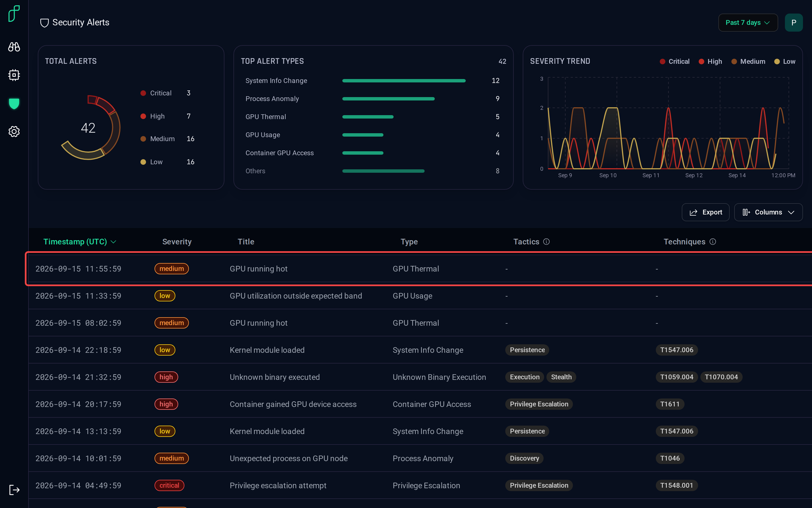Click the Title column header
This screenshot has height=508, width=812.
pos(246,242)
